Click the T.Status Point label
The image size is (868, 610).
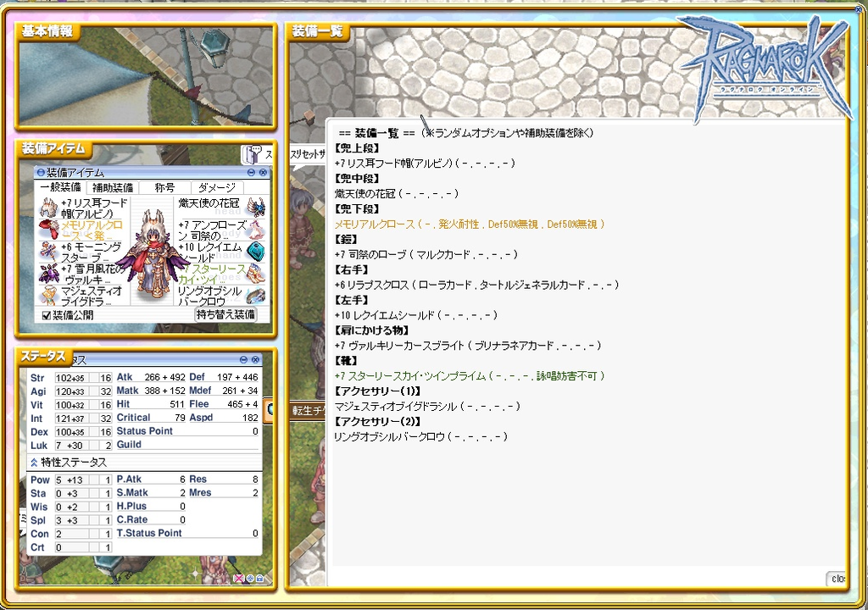pos(149,533)
